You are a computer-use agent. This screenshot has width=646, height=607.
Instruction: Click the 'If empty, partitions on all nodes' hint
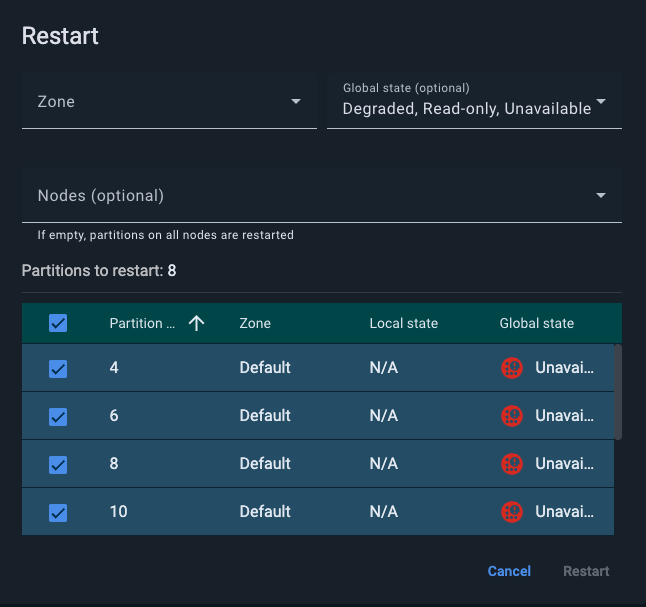[166, 235]
